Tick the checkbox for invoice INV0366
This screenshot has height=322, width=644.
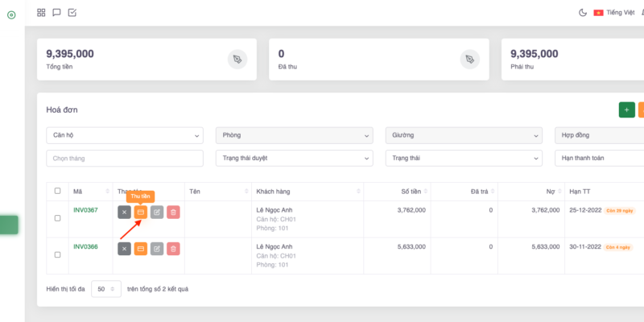pos(56,254)
